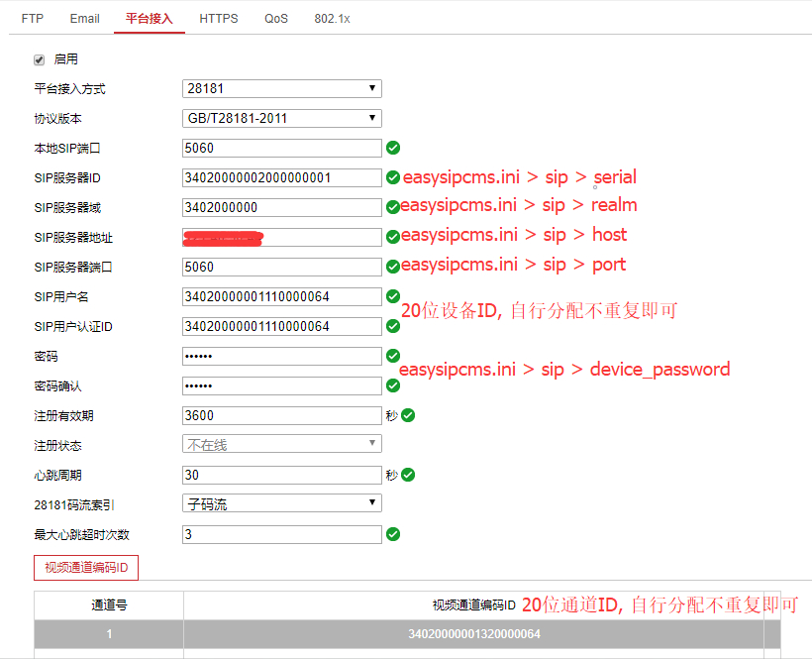Click the green checkmark beside 本地SIP端口

pyautogui.click(x=393, y=148)
